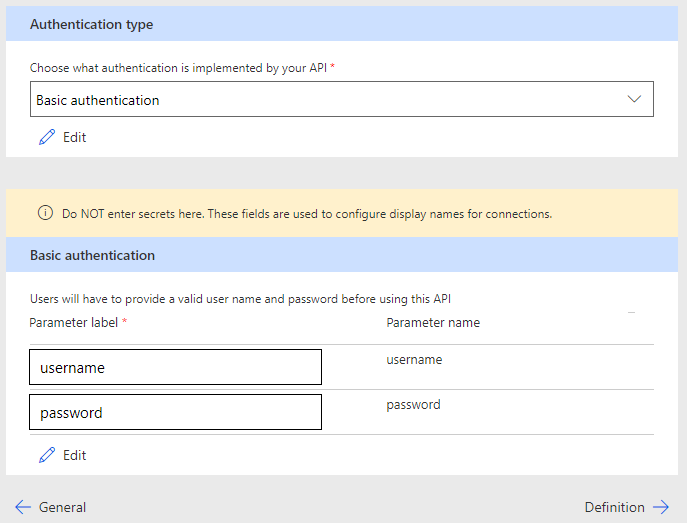Screen dimensions: 687x523
Task: Click the right arrow beside Definition
Action: [661, 507]
